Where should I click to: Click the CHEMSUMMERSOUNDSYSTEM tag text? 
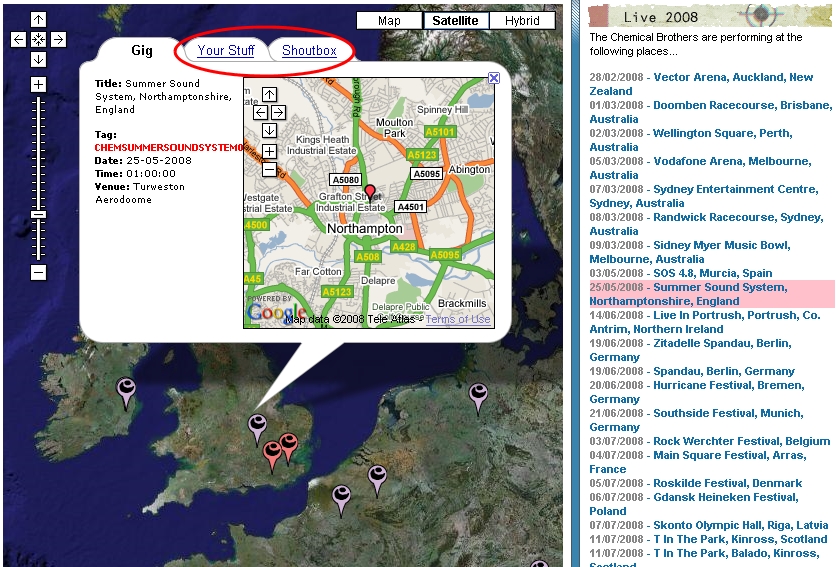click(x=170, y=147)
